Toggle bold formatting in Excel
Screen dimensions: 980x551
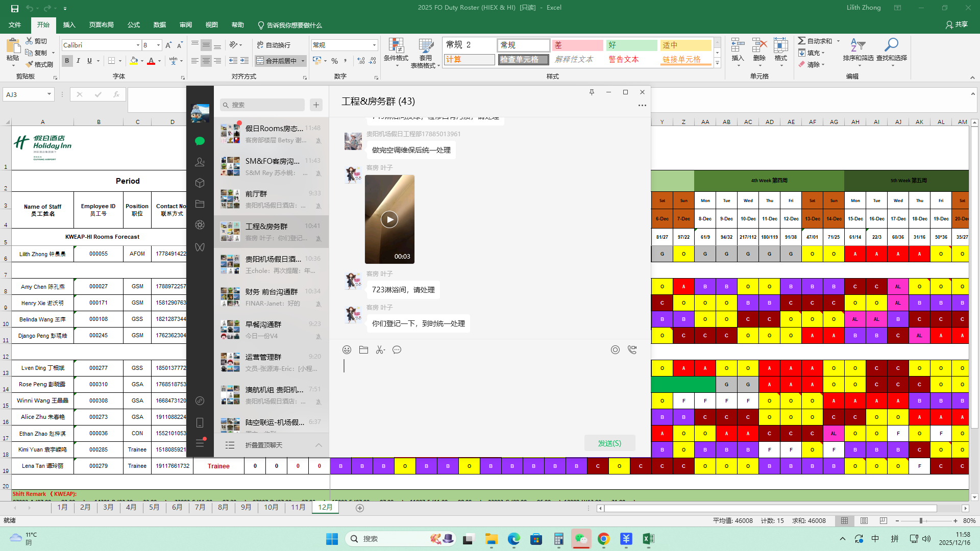tap(67, 61)
